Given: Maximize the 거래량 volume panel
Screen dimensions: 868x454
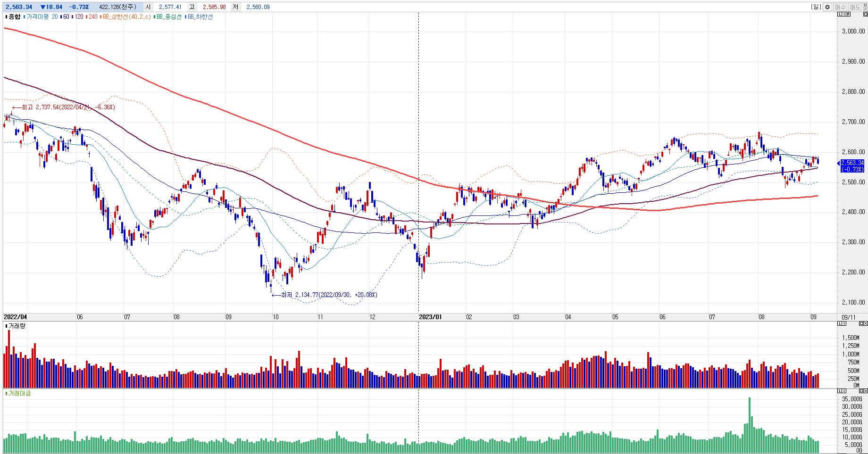Looking at the screenshot, I should tap(861, 323).
